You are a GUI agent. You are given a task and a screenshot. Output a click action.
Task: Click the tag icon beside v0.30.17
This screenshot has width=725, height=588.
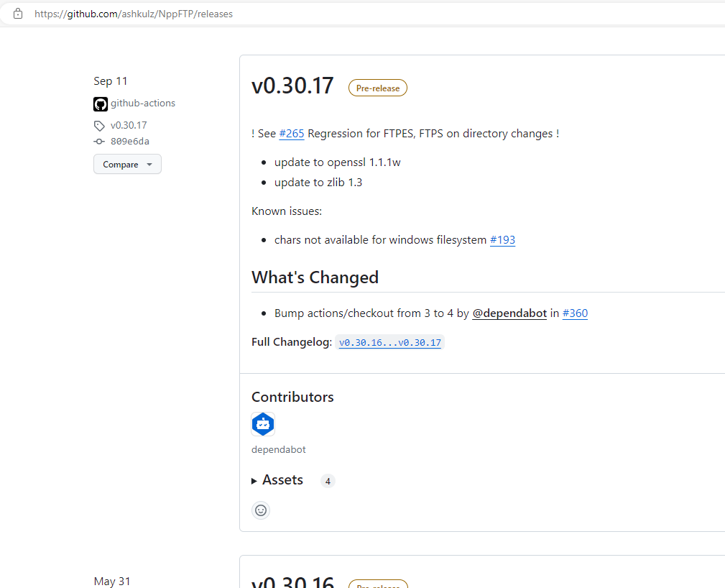point(99,125)
